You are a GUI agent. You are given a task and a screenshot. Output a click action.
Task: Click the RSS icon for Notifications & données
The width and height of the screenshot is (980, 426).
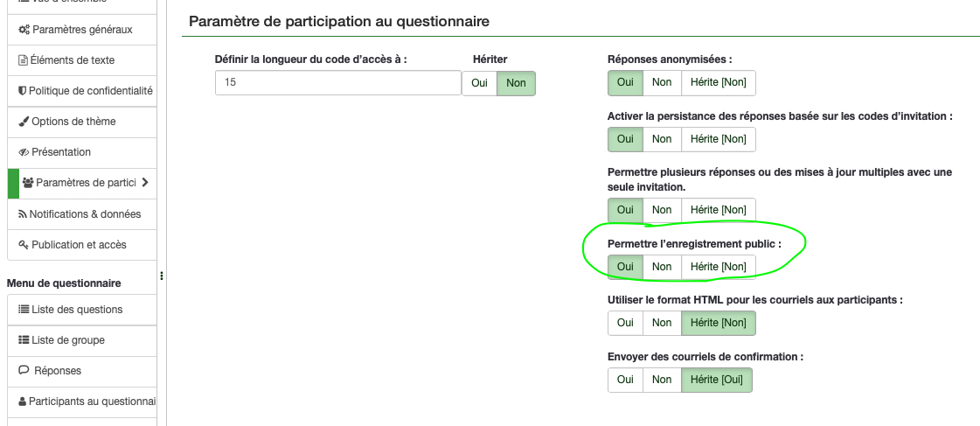pos(23,214)
